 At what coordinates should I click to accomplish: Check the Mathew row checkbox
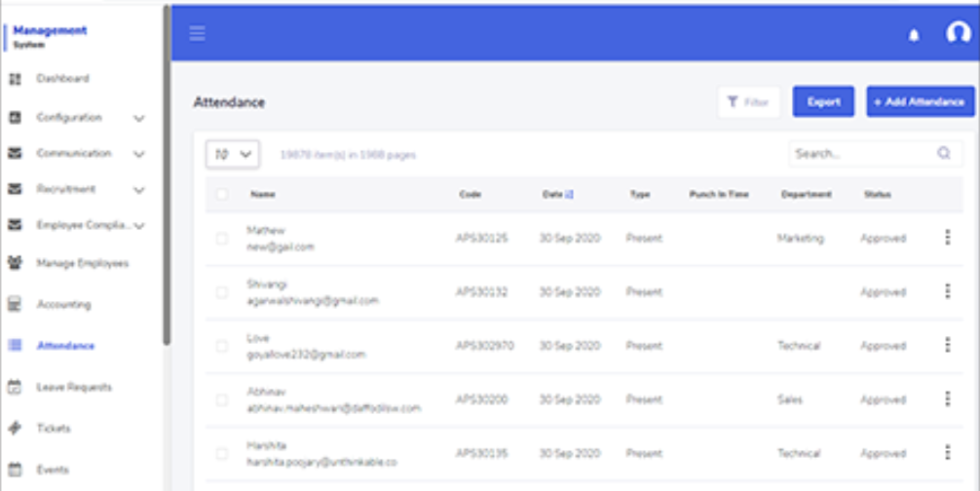coord(222,239)
